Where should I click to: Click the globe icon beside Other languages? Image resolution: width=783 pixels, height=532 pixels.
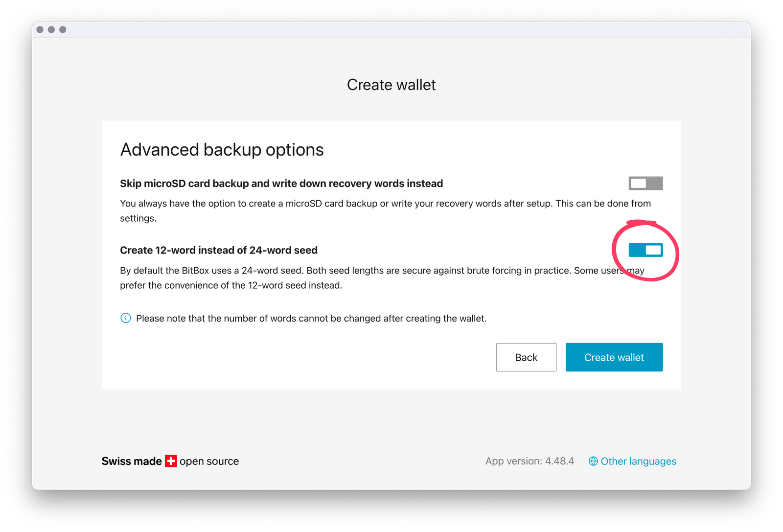[593, 461]
